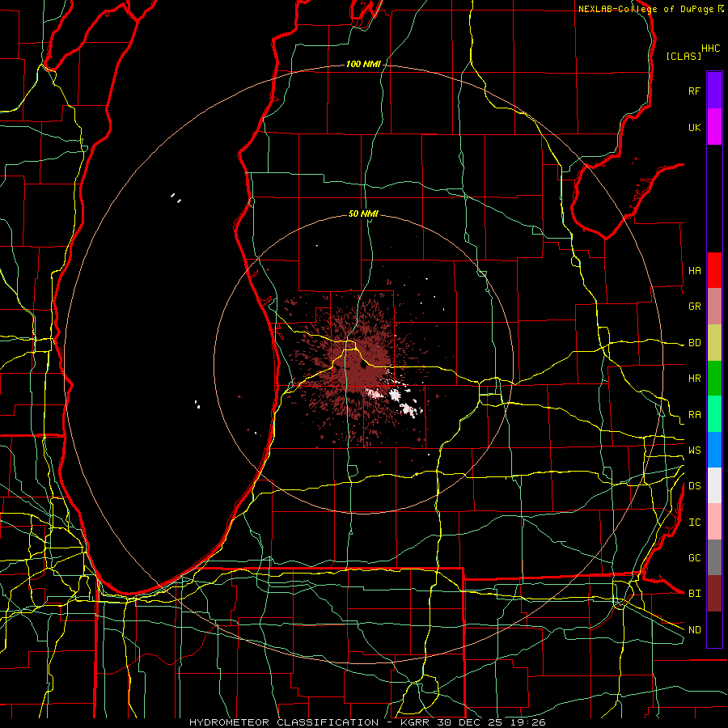The width and height of the screenshot is (728, 728).
Task: Click the "GR" legend label
Action: tap(694, 307)
